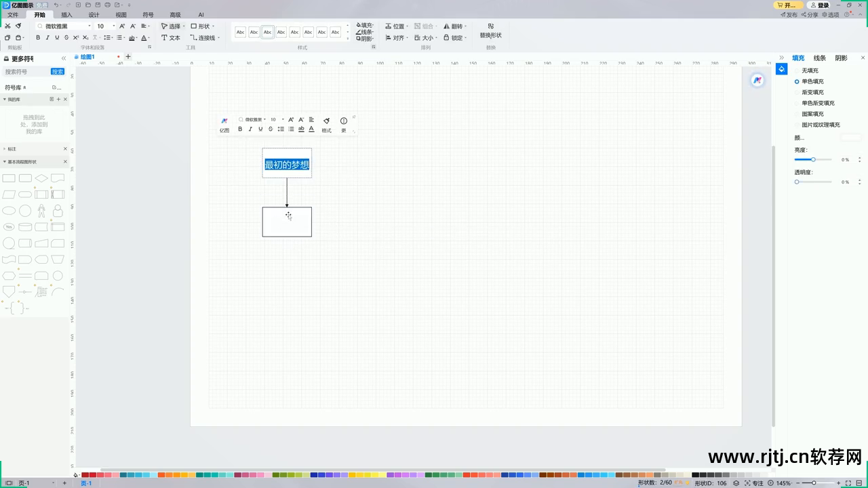868x488 pixels.
Task: Click the Superscript icon in ribbon
Action: click(x=76, y=38)
